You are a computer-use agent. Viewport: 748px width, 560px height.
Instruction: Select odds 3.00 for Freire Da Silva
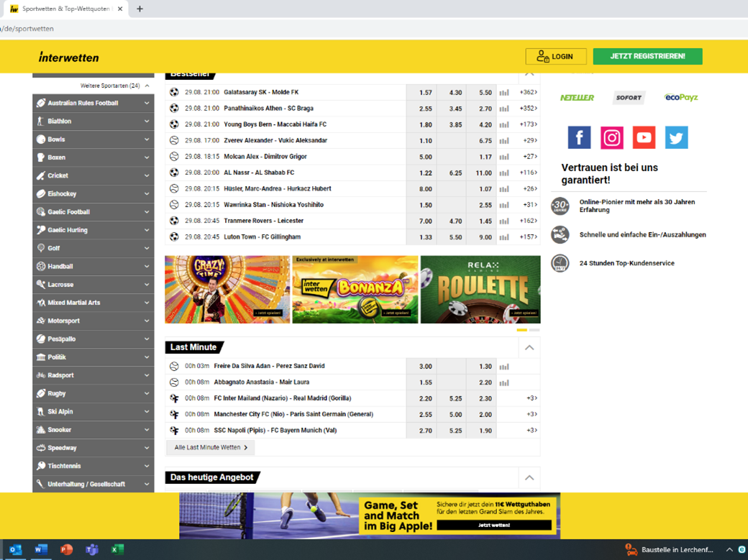click(x=425, y=367)
